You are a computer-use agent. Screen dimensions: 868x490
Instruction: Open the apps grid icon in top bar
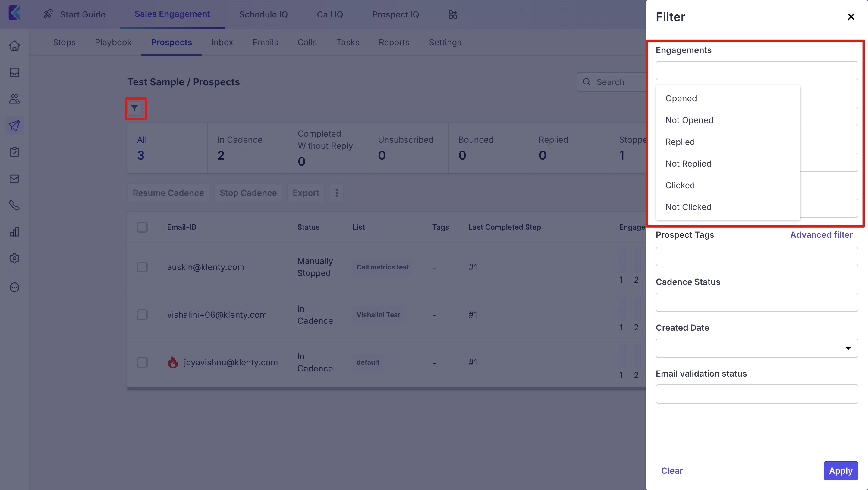452,14
